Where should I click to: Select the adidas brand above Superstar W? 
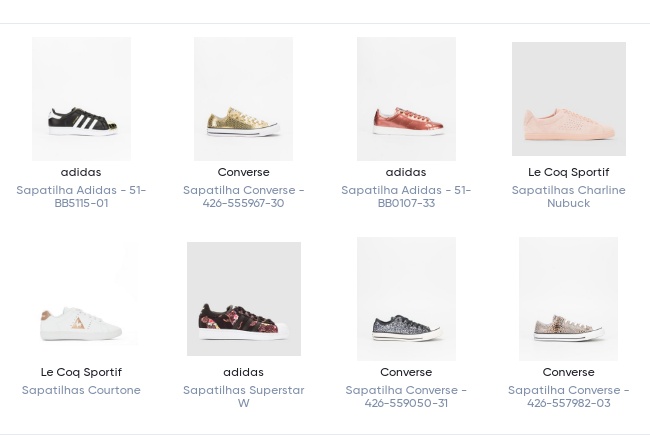pos(243,372)
